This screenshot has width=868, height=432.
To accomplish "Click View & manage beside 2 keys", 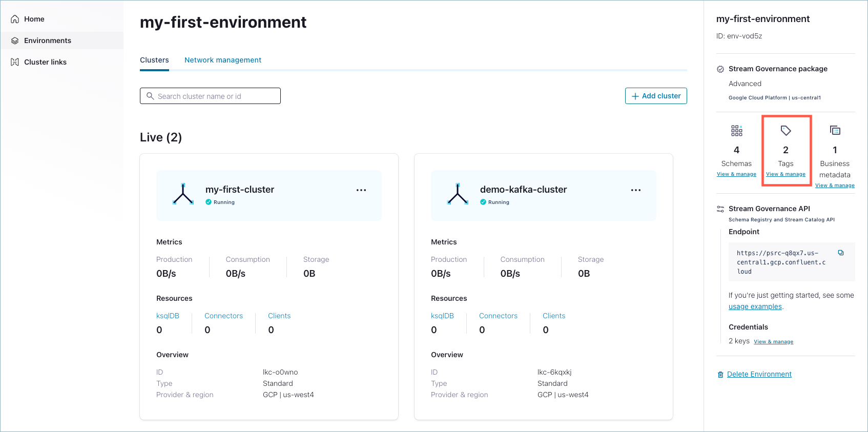I will (773, 342).
